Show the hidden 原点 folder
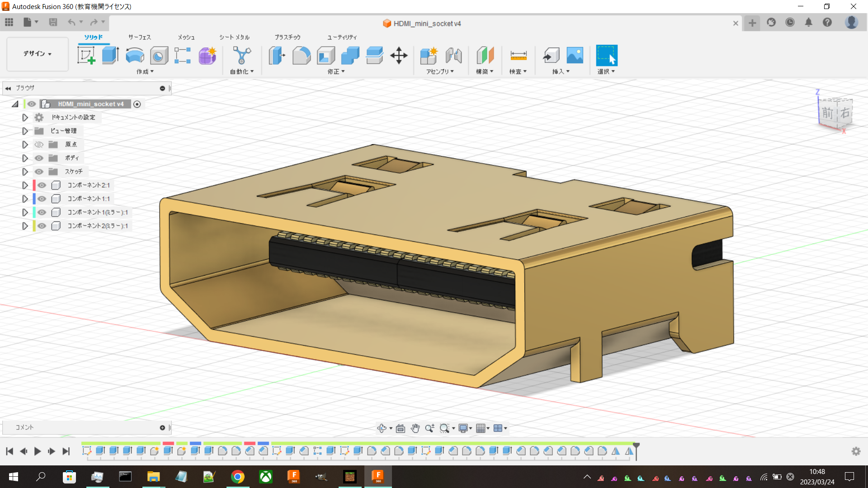Viewport: 868px width, 488px height. pos(39,145)
